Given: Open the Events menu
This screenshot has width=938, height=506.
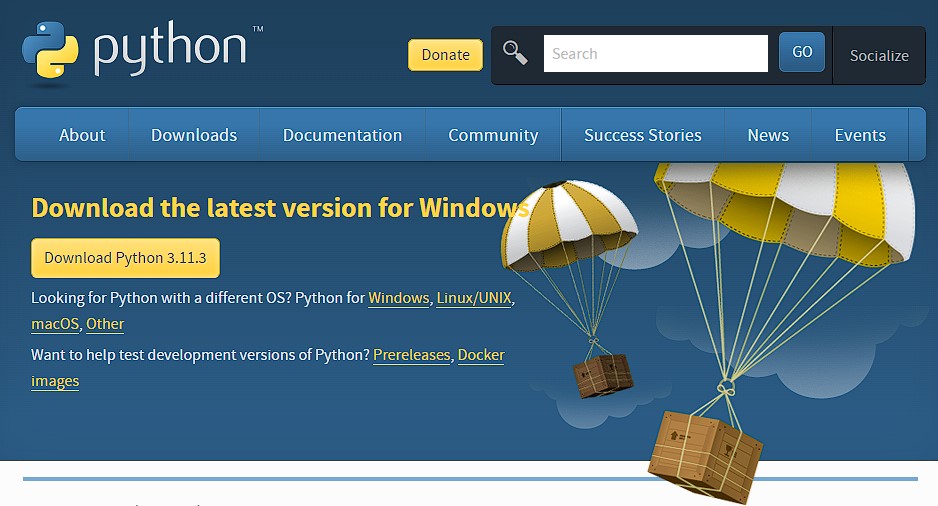Looking at the screenshot, I should click(860, 135).
